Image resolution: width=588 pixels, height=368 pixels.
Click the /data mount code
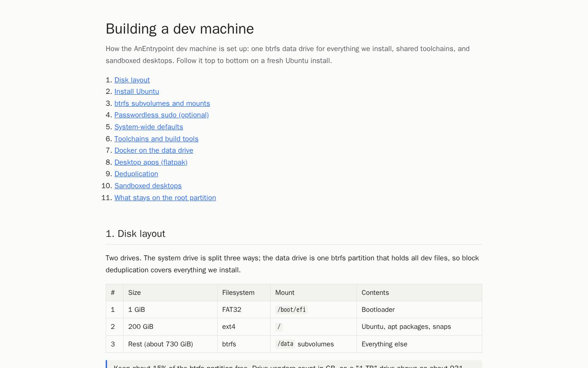pos(285,344)
